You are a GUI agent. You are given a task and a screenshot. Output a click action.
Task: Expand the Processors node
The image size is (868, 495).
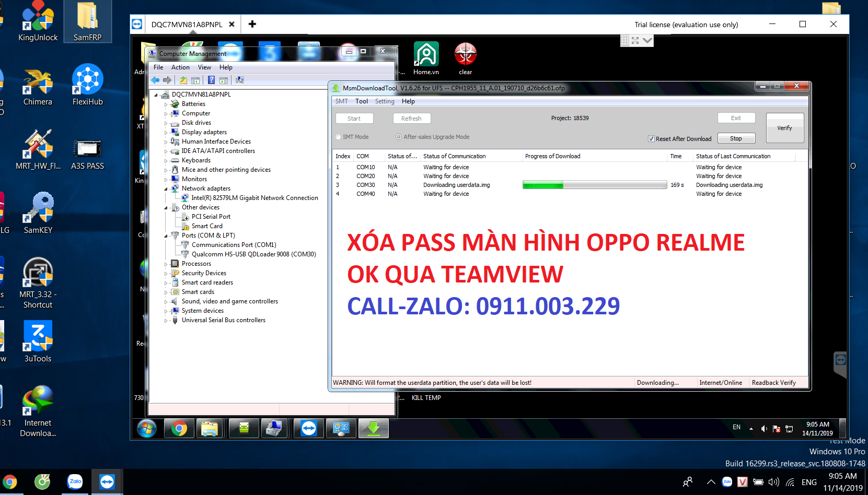pos(166,264)
